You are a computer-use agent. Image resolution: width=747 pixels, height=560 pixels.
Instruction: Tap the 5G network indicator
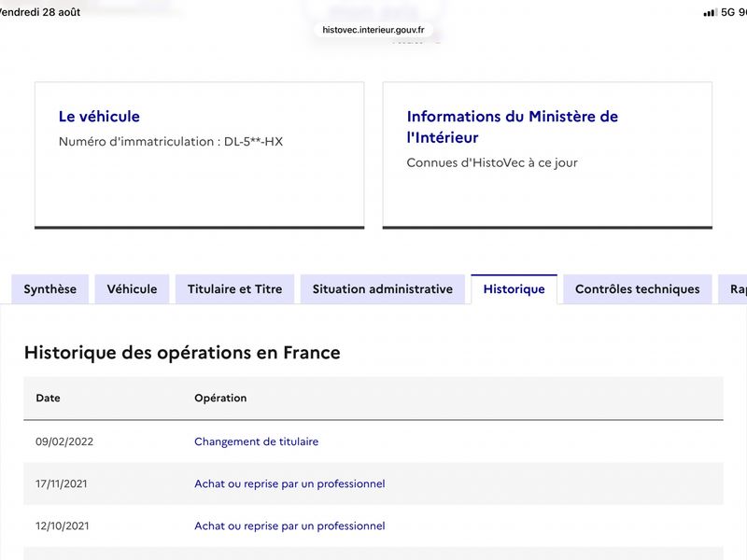click(x=728, y=12)
